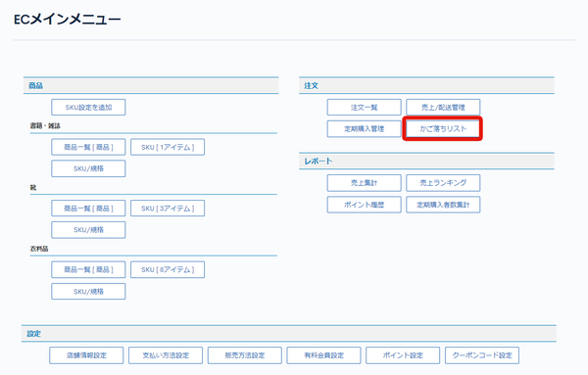The height and width of the screenshot is (375, 588).
Task: Click the SKU [3アイテム] button
Action: pos(168,209)
